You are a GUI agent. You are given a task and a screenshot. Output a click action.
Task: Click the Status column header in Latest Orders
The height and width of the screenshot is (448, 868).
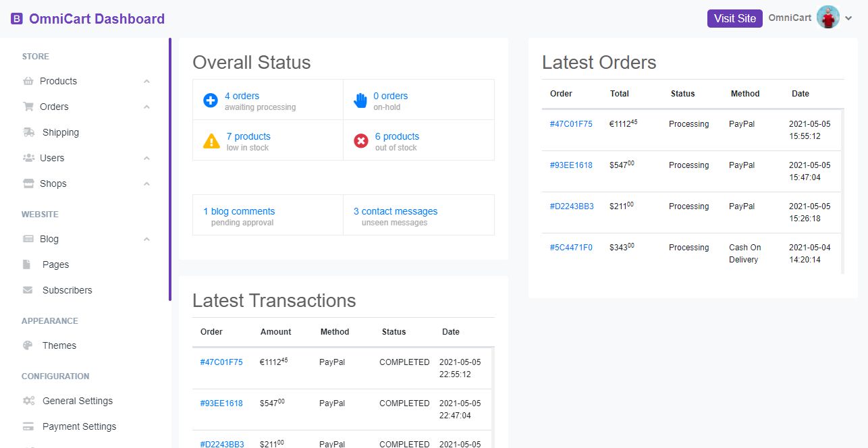(x=682, y=94)
